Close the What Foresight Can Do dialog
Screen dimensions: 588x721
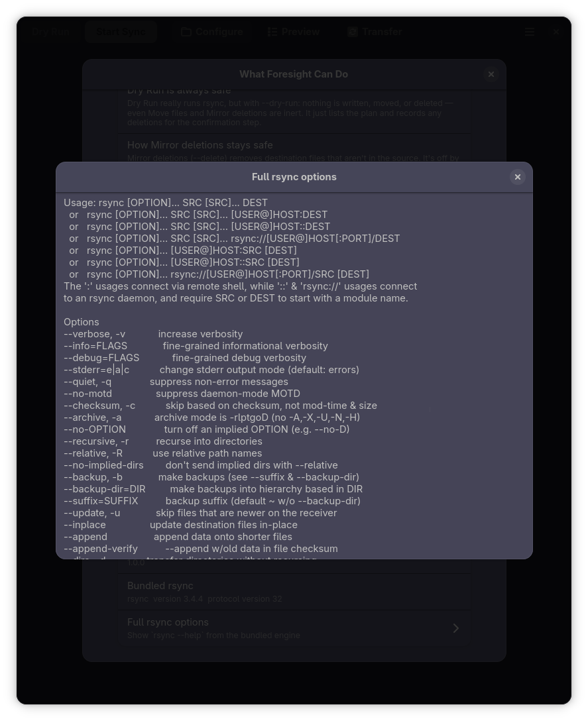(x=491, y=74)
